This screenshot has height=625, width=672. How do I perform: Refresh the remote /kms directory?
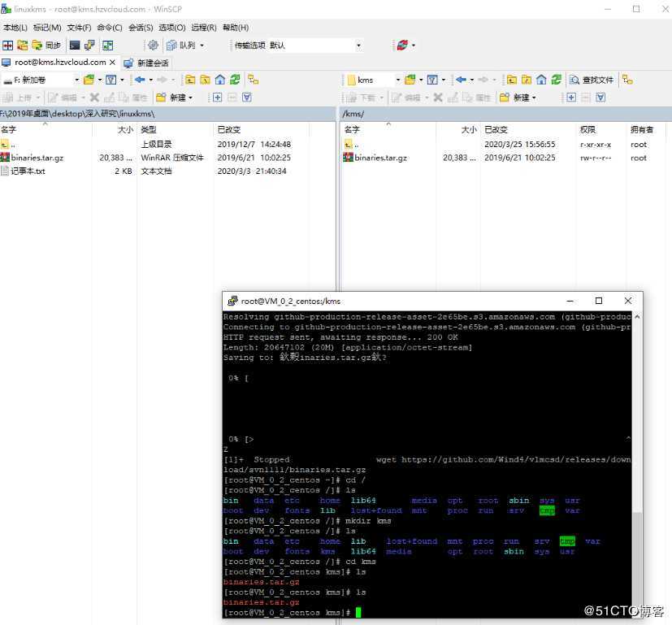(x=555, y=79)
